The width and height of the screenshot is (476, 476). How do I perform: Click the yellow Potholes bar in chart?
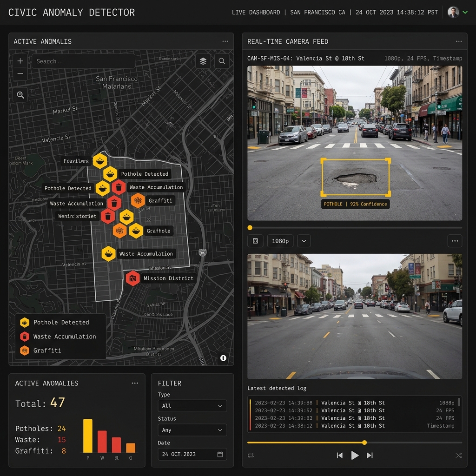[x=88, y=436]
